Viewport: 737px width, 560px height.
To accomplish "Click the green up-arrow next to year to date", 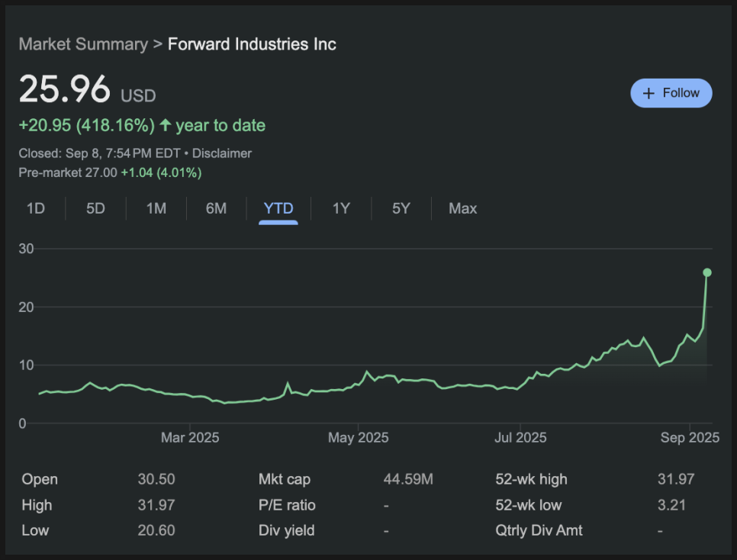I will [165, 124].
